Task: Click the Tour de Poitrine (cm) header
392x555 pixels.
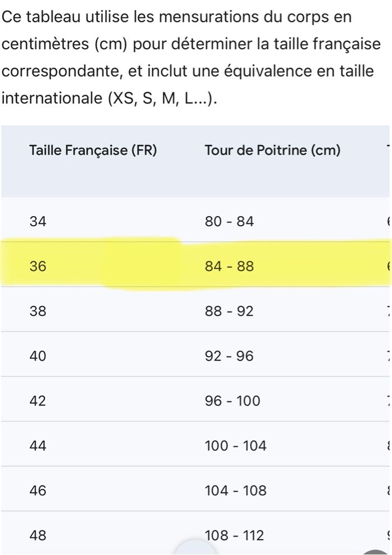Action: click(272, 151)
